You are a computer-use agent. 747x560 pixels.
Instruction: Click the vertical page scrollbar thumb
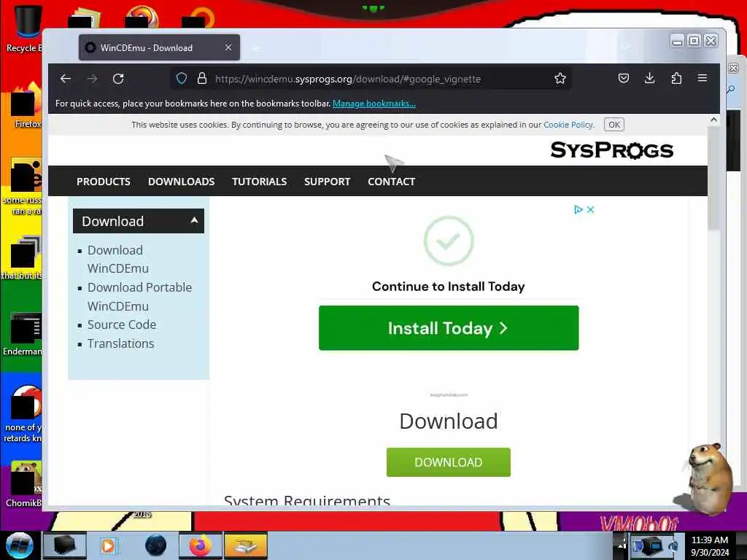point(713,179)
